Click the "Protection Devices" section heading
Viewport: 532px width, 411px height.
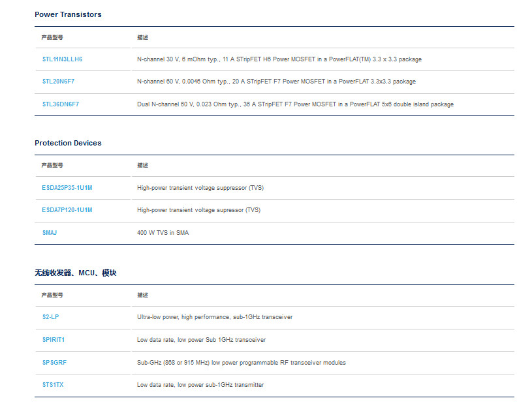coord(68,143)
